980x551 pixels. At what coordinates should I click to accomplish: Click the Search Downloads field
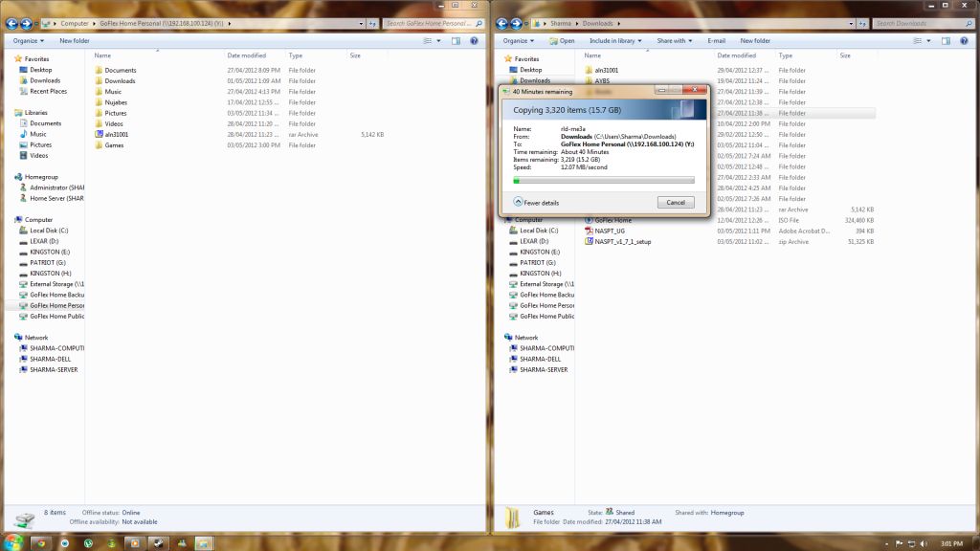[x=919, y=23]
